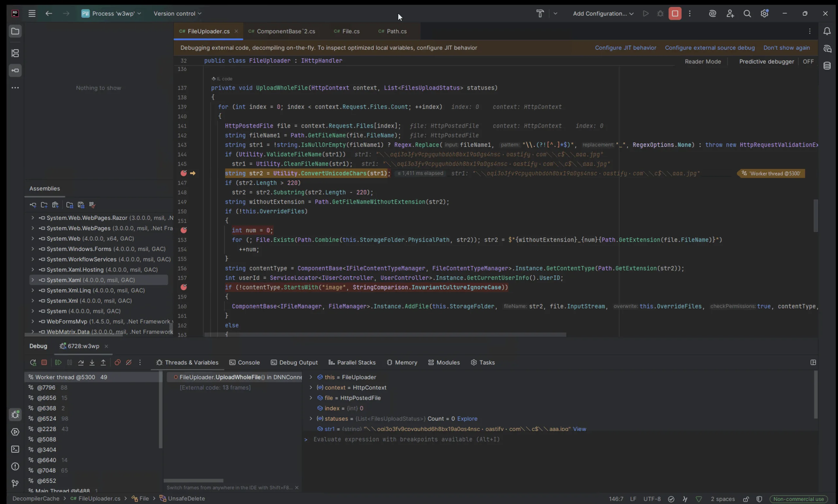This screenshot has width=838, height=504.
Task: Open the Git tool window icon
Action: (15, 483)
